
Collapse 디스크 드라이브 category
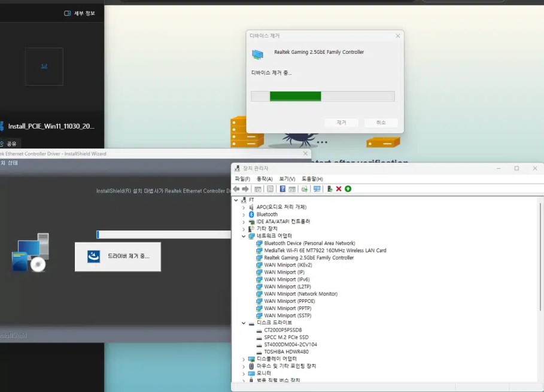point(244,323)
